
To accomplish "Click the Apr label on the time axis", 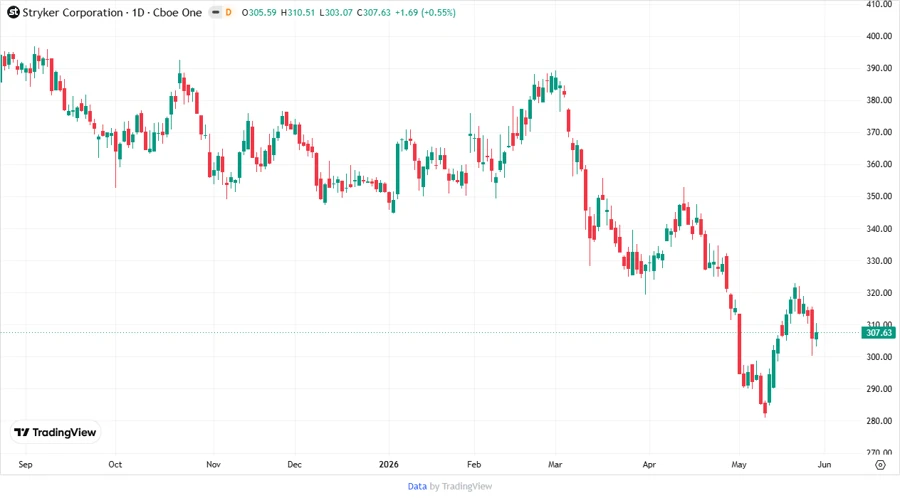I will [x=649, y=464].
